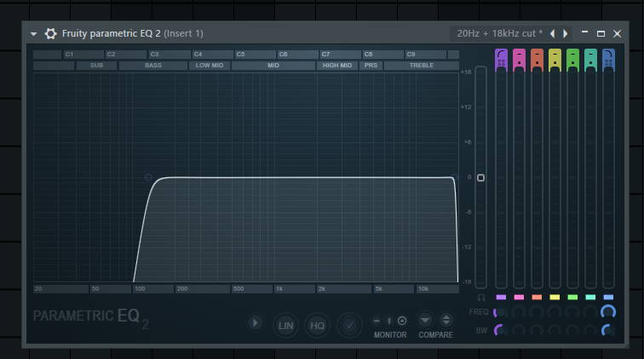Click the C9 note marker
This screenshot has width=644, height=359.
[425, 55]
